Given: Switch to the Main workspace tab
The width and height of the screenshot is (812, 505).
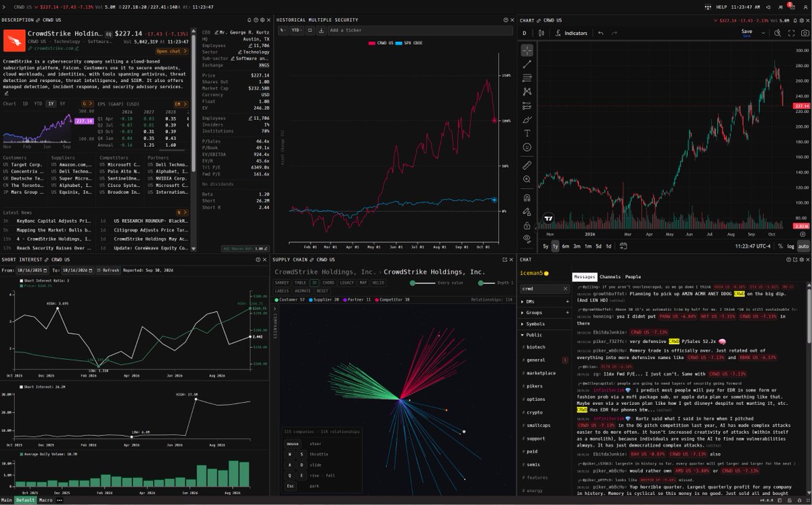Looking at the screenshot, I should tap(7, 500).
